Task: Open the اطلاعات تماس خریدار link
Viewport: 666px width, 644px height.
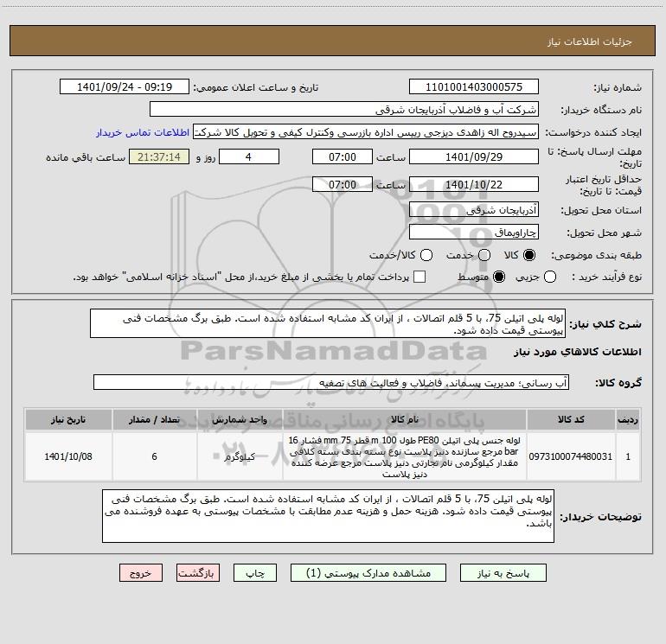Action: pos(143,132)
